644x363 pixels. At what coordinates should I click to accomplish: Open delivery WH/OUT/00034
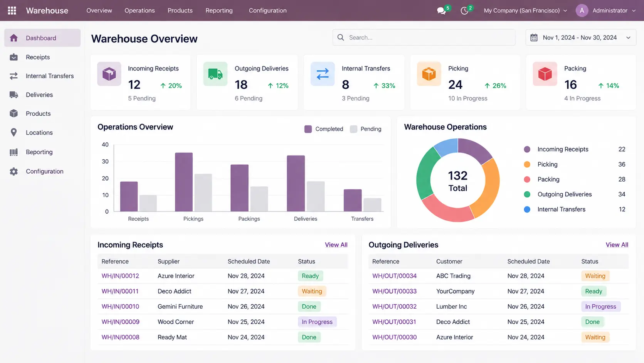pos(394,276)
